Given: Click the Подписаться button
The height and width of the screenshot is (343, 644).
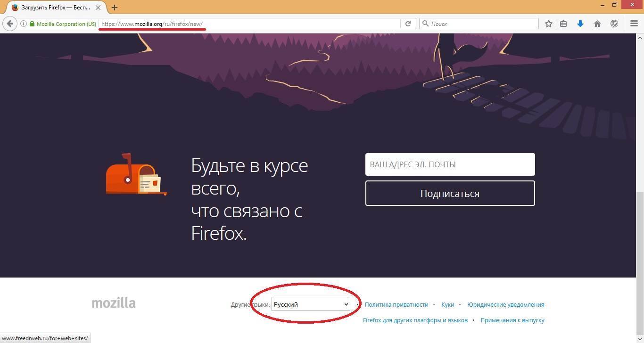Looking at the screenshot, I should (x=450, y=193).
